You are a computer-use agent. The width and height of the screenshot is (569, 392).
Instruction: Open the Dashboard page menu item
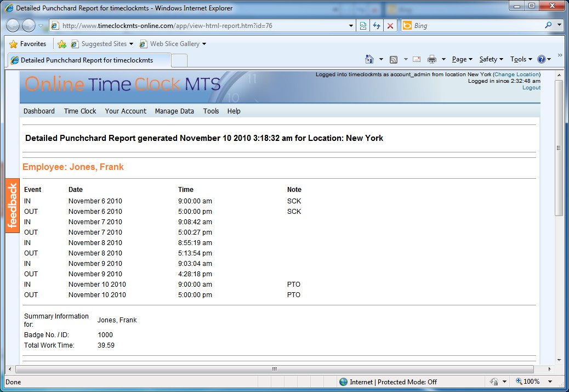[x=39, y=111]
